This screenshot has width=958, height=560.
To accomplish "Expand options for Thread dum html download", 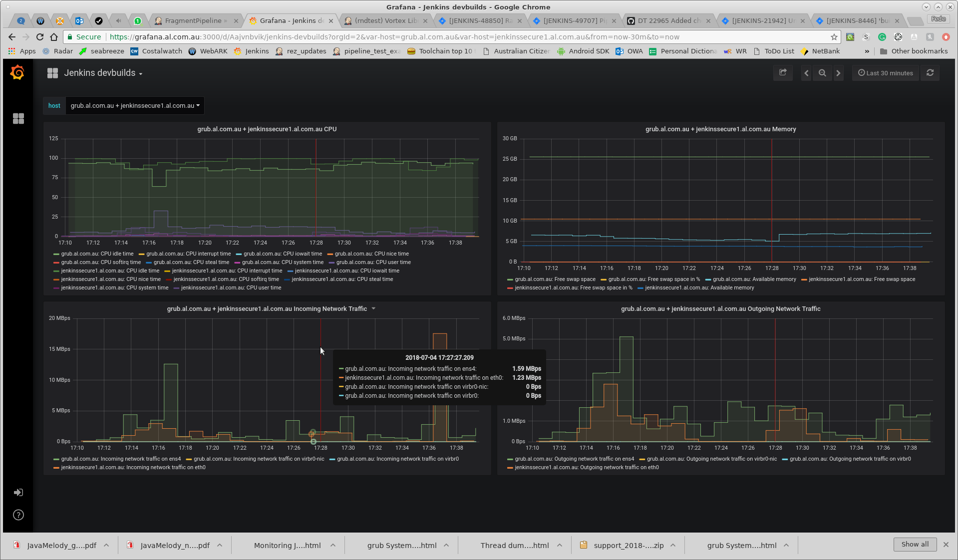I will (x=560, y=546).
